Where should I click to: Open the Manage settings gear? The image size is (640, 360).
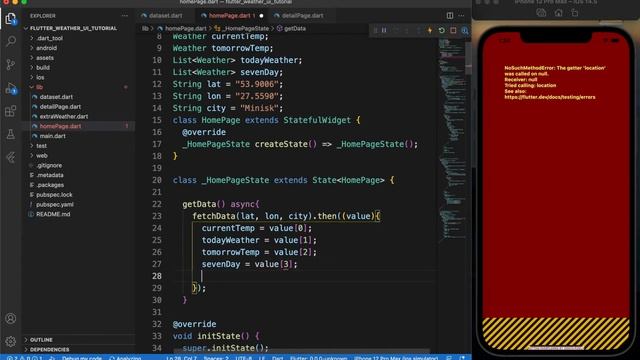pos(11,341)
